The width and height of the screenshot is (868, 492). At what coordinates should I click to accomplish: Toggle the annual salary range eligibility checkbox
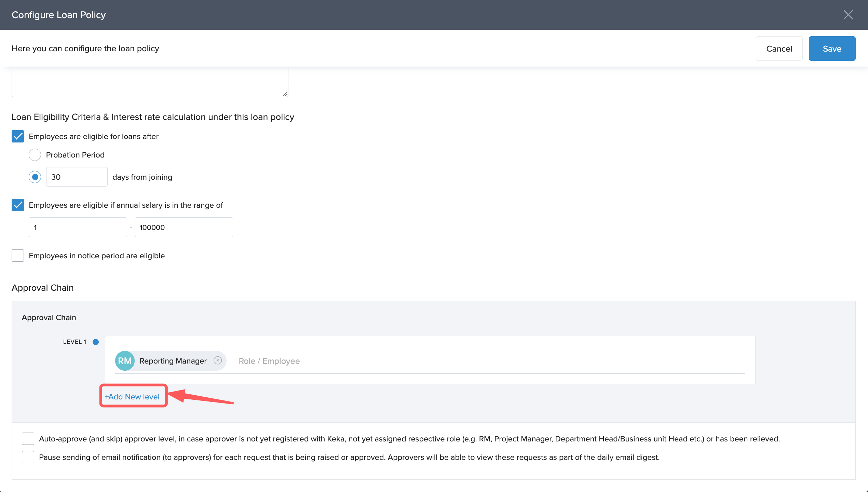coord(18,205)
